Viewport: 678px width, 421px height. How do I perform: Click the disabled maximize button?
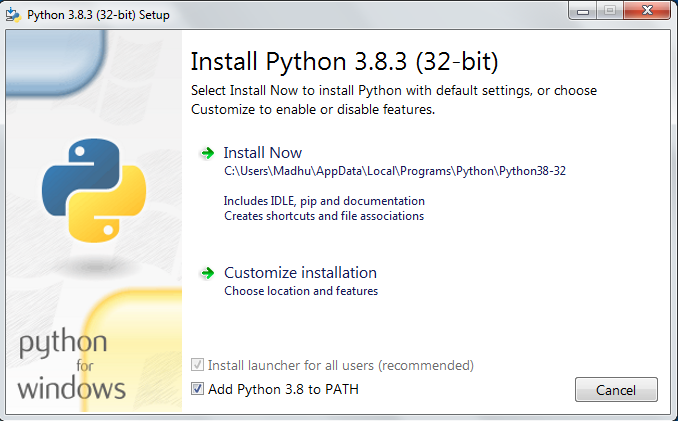(x=610, y=11)
